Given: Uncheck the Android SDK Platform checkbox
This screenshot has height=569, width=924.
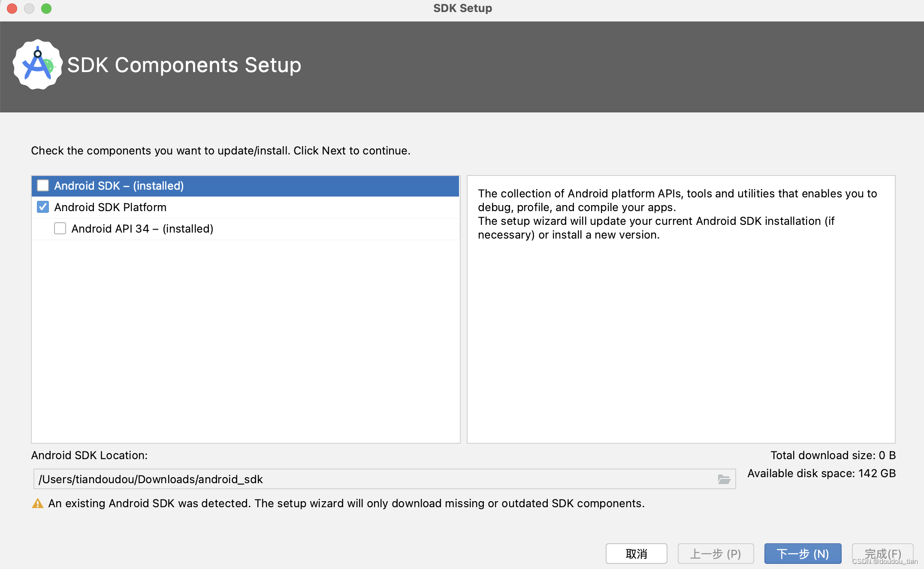Looking at the screenshot, I should (x=43, y=207).
